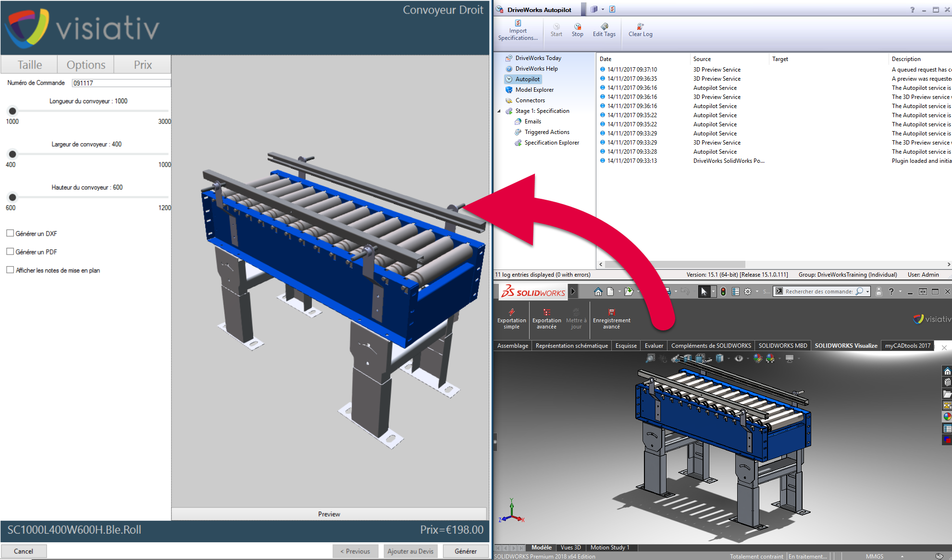The image size is (952, 560).
Task: Expand the SOLIDWORKS menu arrow
Action: click(x=573, y=291)
